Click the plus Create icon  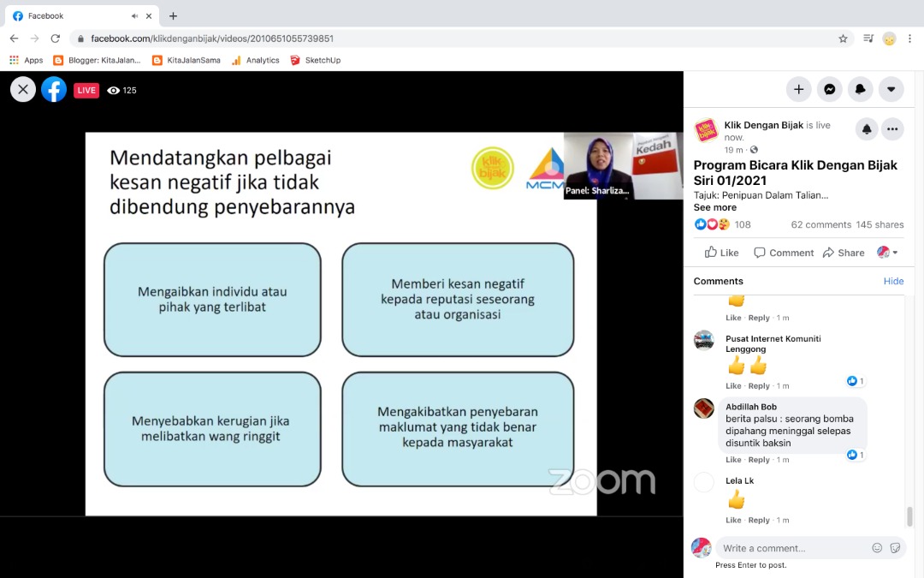click(798, 89)
